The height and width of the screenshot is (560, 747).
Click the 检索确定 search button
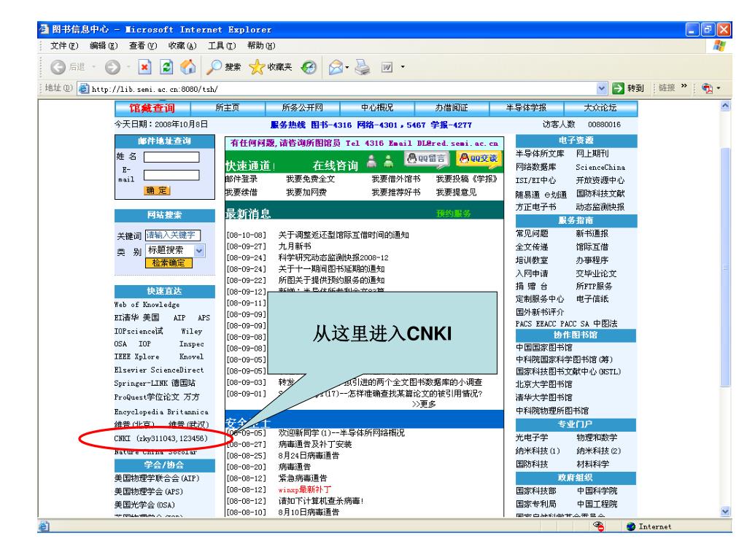[169, 262]
